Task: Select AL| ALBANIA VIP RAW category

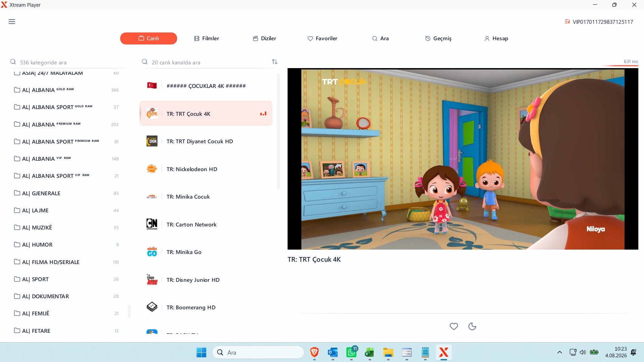Action: click(67, 159)
